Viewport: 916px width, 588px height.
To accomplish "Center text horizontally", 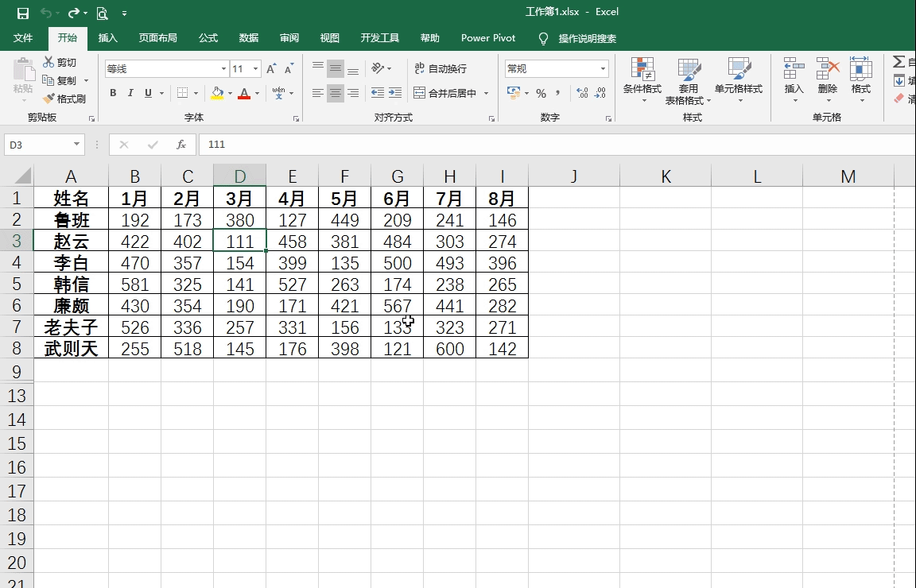I will click(336, 93).
